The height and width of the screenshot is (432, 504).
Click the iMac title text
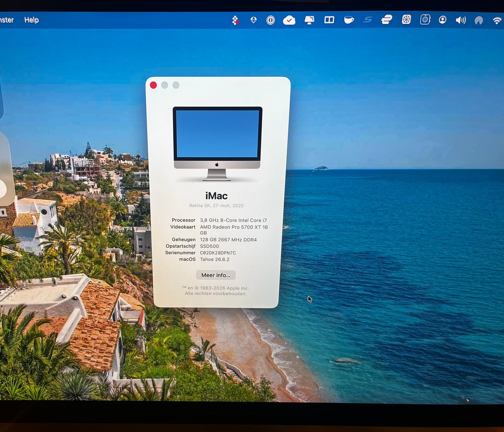tap(216, 196)
